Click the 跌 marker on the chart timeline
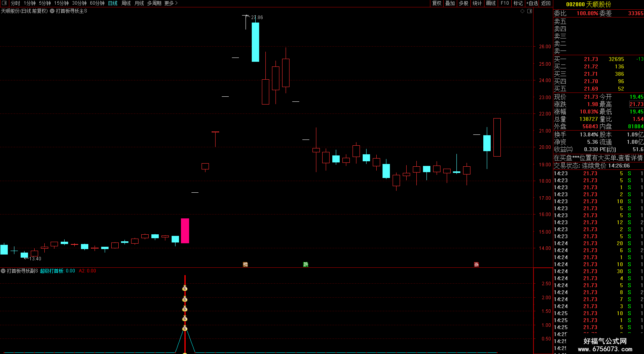The width and height of the screenshot is (644, 354). pos(306,264)
